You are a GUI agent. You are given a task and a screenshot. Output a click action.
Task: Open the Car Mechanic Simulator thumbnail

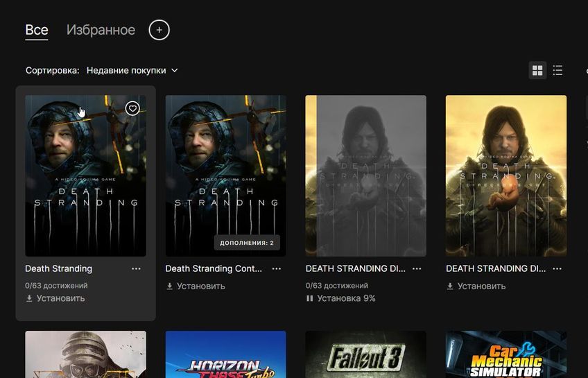coord(505,354)
